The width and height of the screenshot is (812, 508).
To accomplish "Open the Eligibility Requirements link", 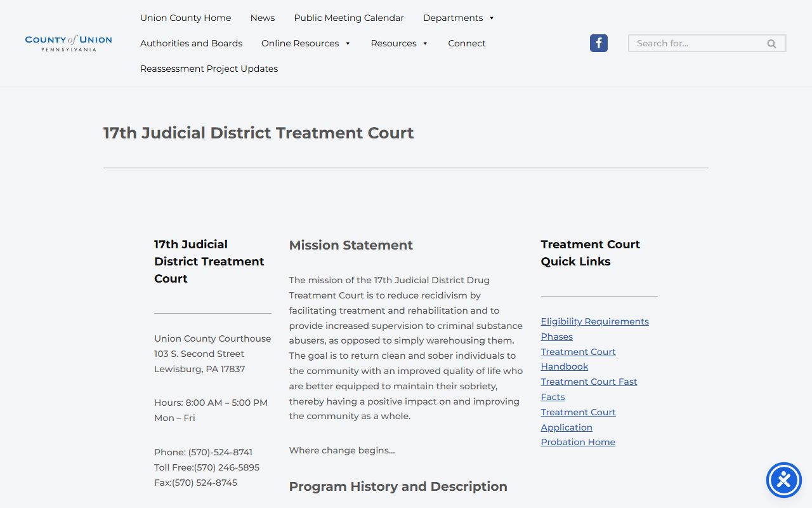I will click(595, 321).
